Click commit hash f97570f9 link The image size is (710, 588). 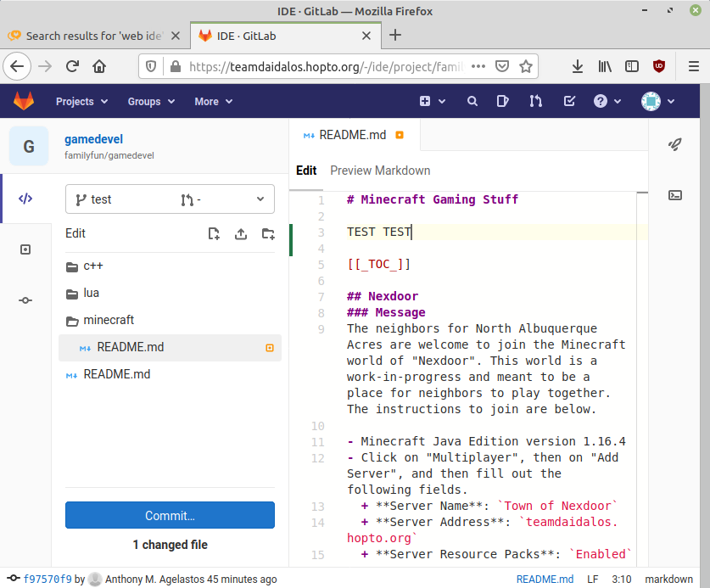pyautogui.click(x=48, y=579)
